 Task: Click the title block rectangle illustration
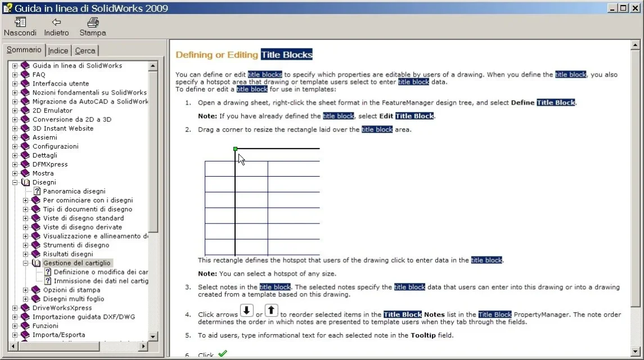pyautogui.click(x=262, y=201)
